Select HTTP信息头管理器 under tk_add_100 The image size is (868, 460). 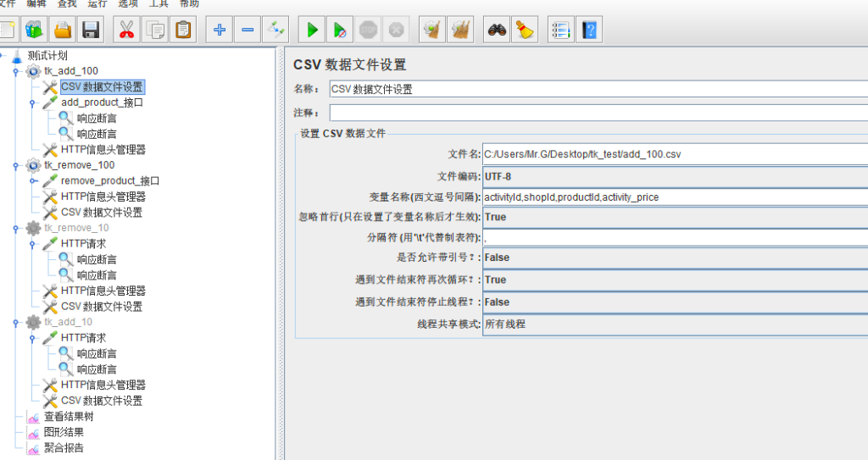[x=103, y=149]
